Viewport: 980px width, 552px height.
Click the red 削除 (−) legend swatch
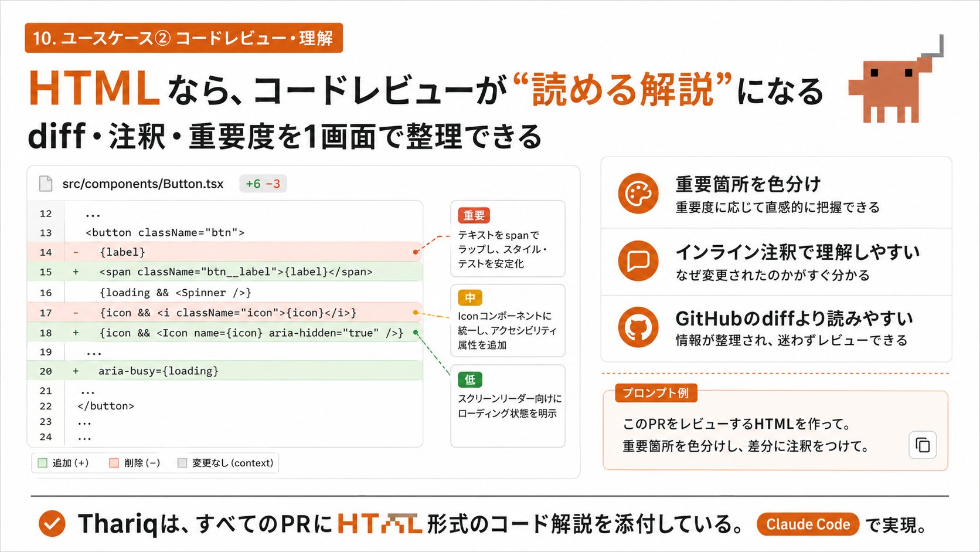click(114, 463)
